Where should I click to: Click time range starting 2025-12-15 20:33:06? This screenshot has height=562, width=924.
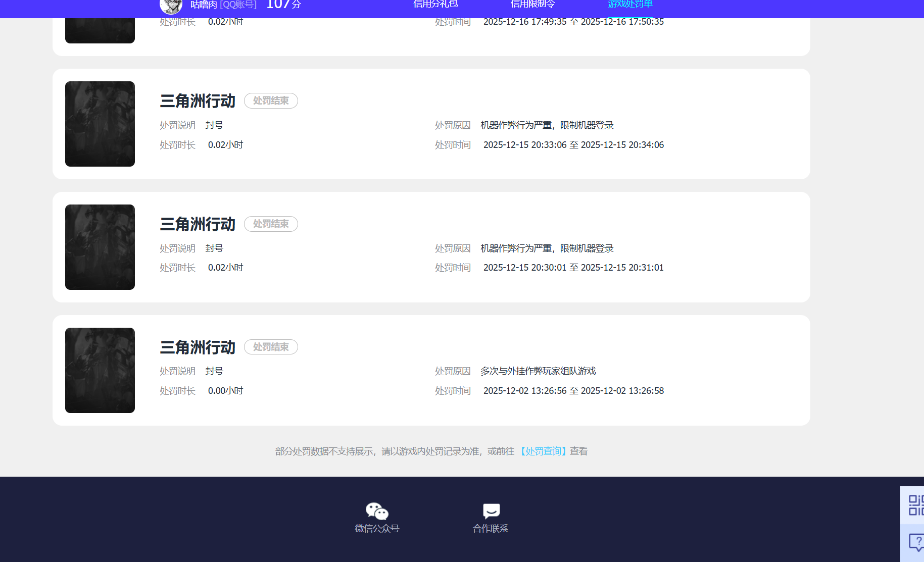(x=573, y=145)
